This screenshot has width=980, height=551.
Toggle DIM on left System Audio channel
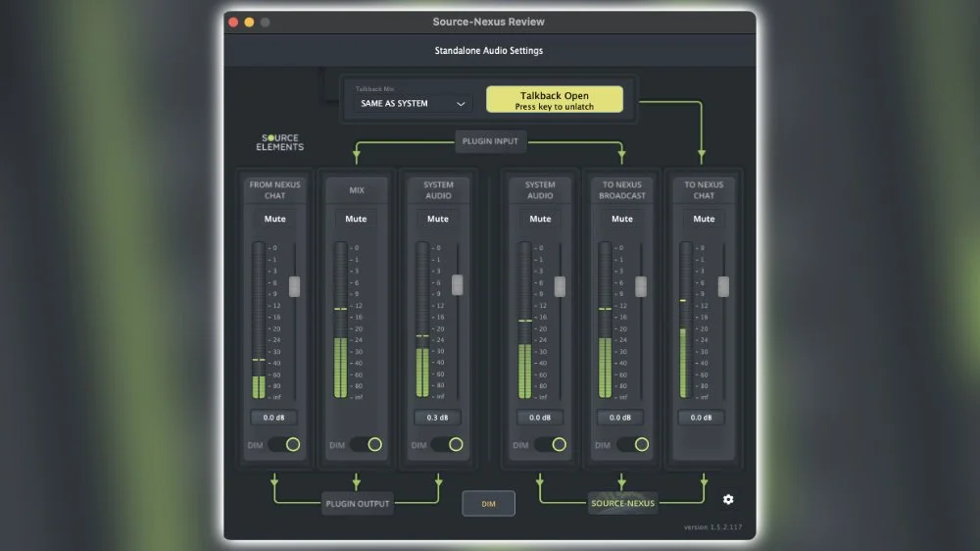click(448, 445)
